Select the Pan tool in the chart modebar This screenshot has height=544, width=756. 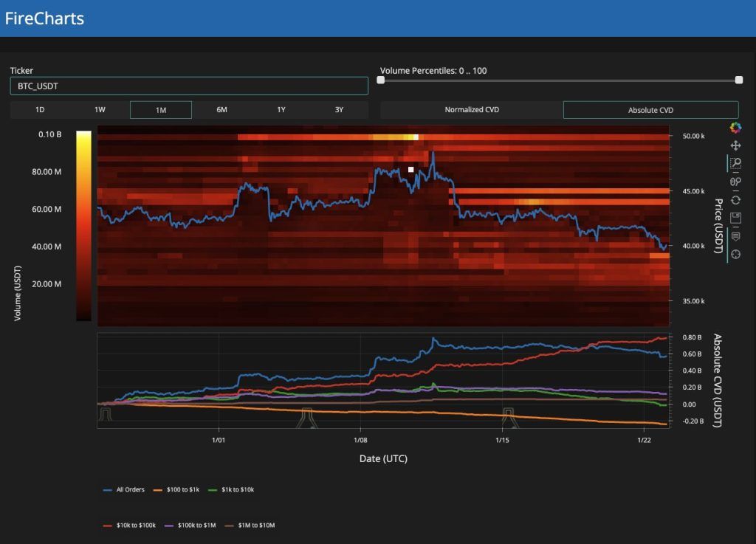pos(735,145)
